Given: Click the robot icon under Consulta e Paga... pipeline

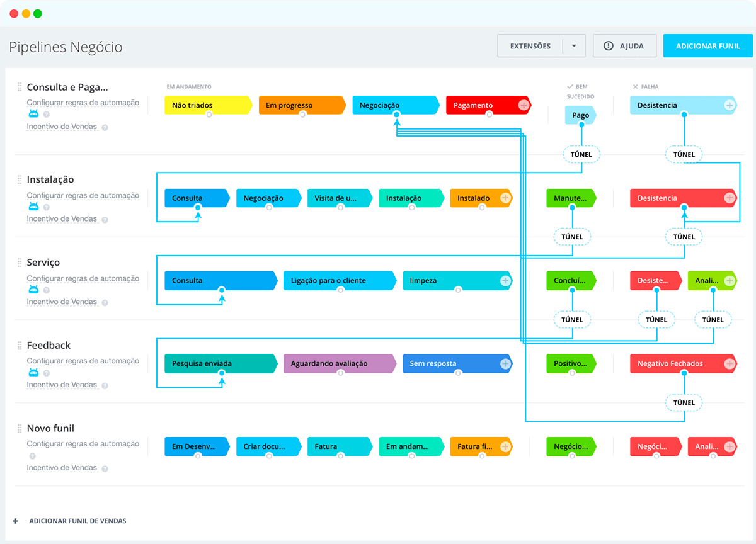Looking at the screenshot, I should click(33, 114).
